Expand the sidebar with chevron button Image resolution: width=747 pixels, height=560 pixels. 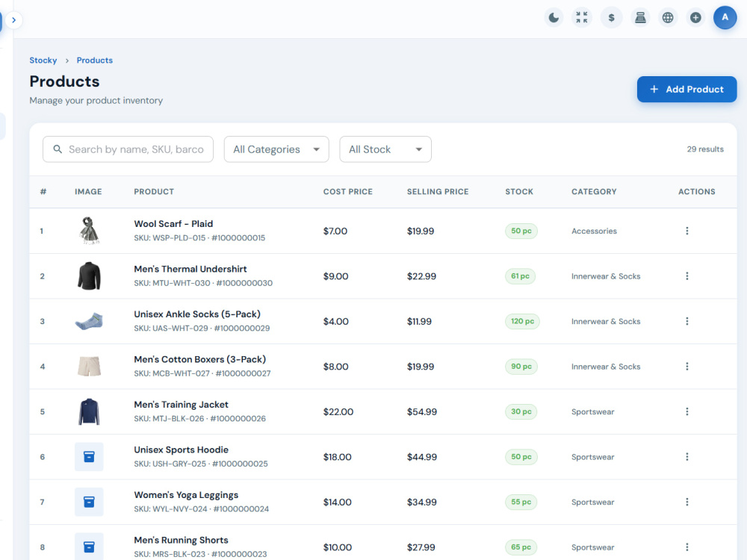(13, 20)
